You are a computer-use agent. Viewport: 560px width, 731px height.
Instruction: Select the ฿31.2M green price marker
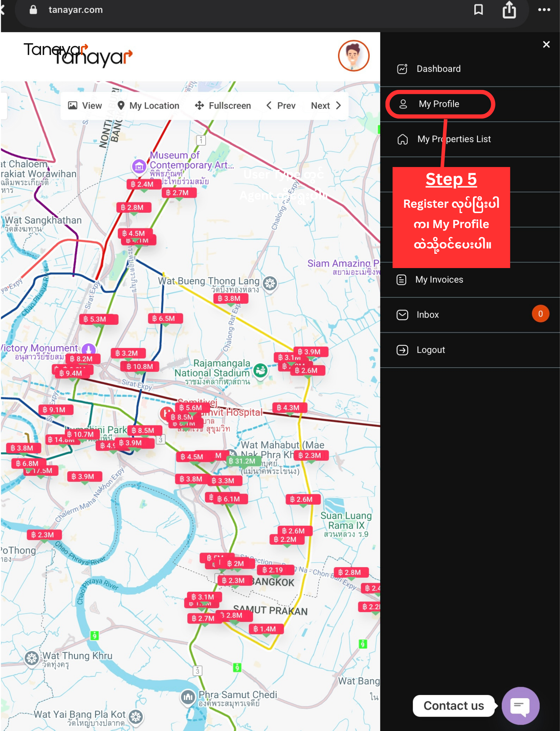click(x=242, y=461)
